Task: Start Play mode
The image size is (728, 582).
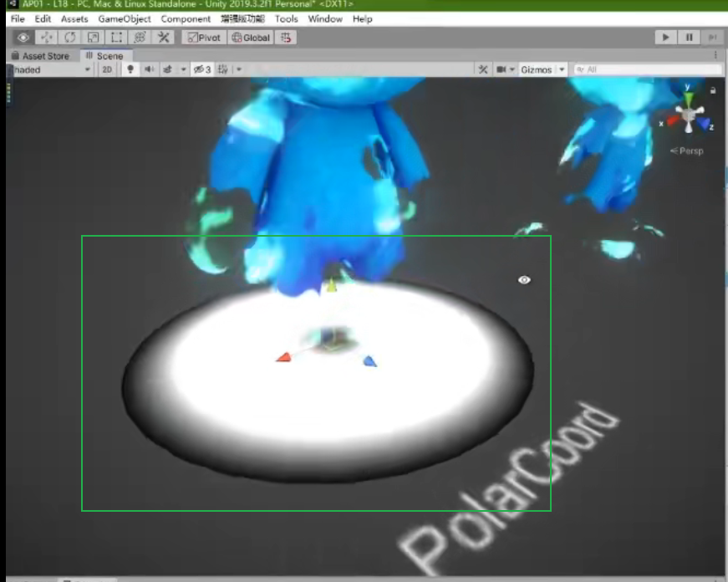Action: click(x=665, y=37)
